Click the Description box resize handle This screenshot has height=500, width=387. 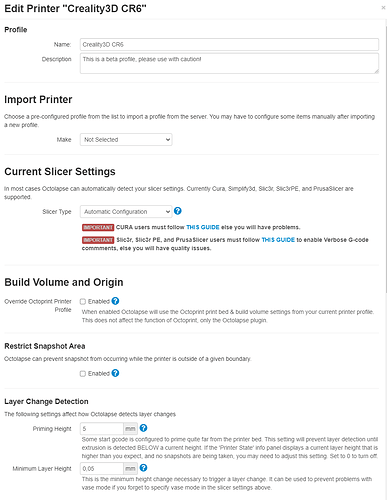(377, 71)
